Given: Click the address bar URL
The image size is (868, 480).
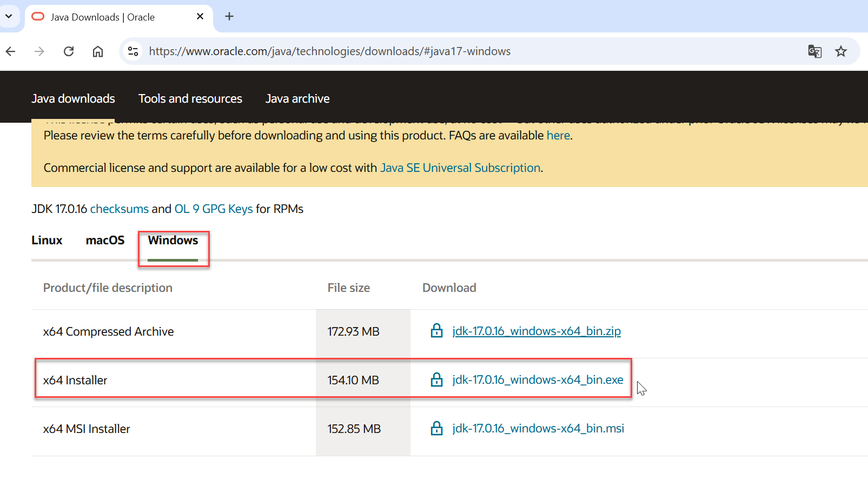Looking at the screenshot, I should point(330,51).
